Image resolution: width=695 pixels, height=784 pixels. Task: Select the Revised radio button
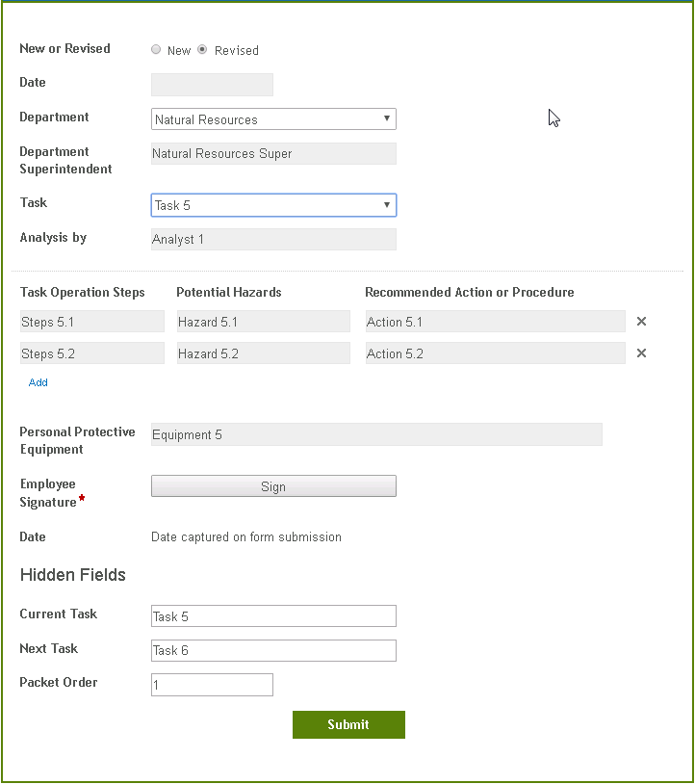(202, 50)
